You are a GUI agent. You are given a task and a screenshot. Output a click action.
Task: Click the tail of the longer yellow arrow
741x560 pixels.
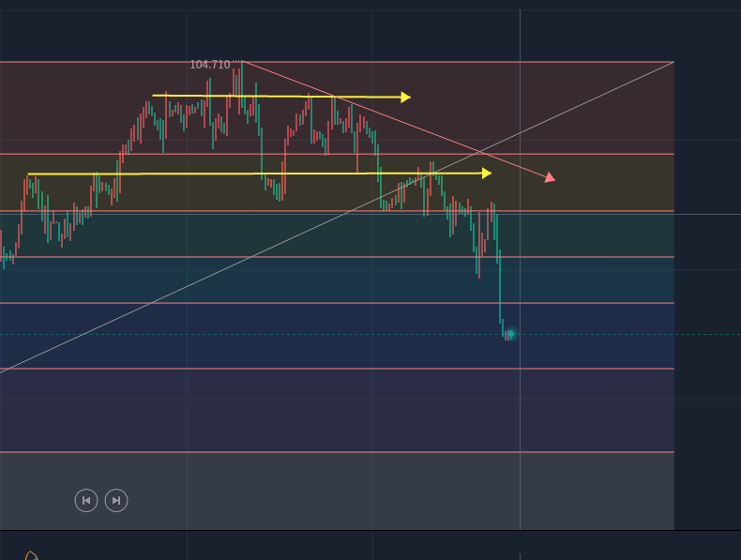tap(30, 174)
